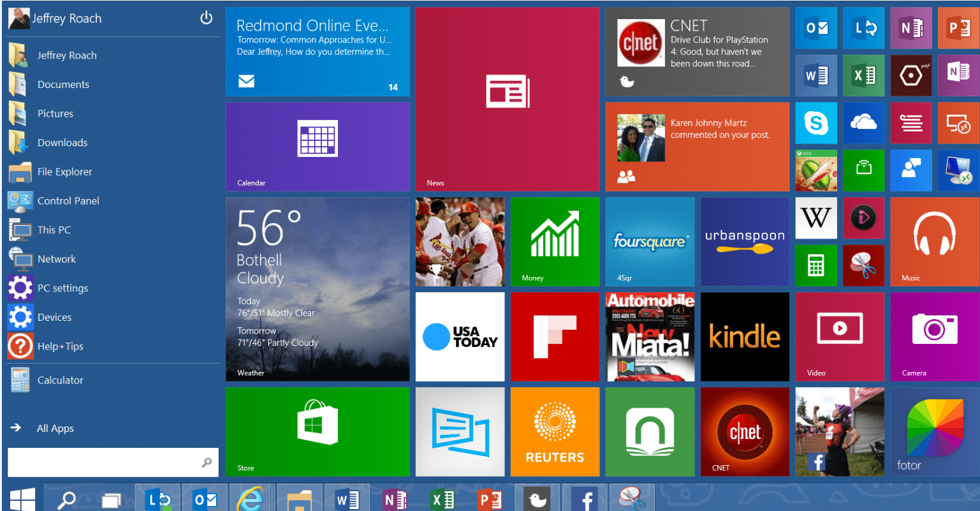This screenshot has height=511, width=980.
Task: Open the Money chart tile
Action: coord(555,242)
